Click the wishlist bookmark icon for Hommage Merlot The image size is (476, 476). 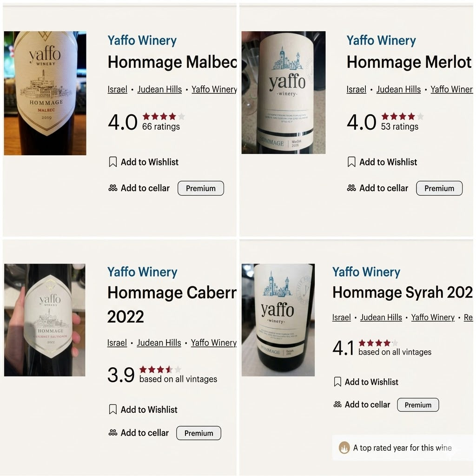coord(351,162)
